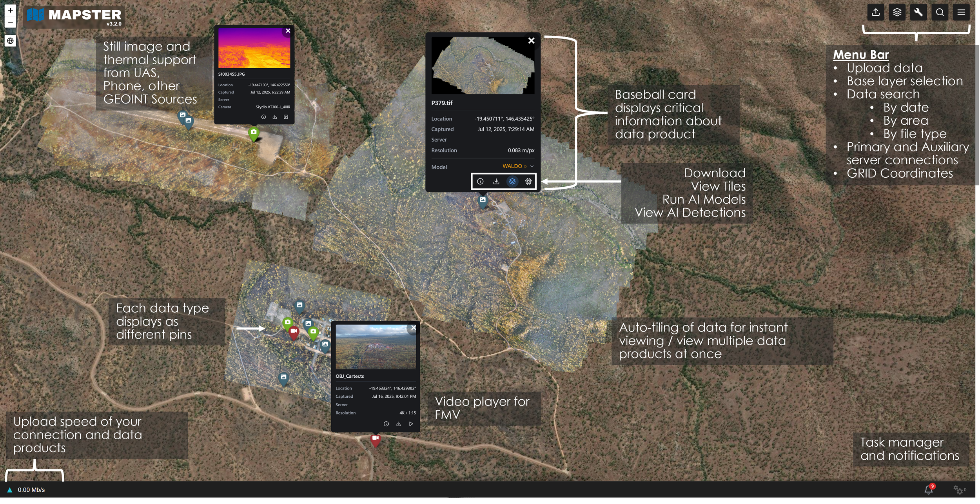Image resolution: width=980 pixels, height=504 pixels.
Task: Open the notifications bell
Action: tap(928, 489)
